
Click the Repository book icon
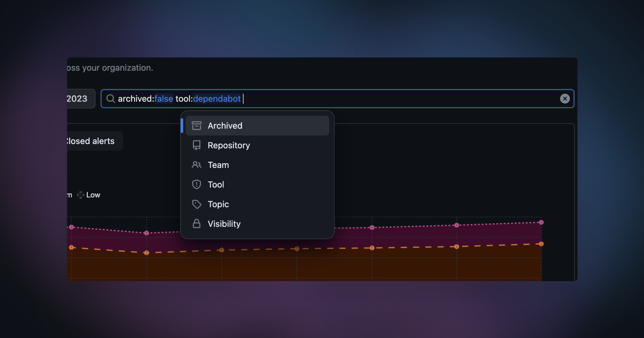point(196,145)
